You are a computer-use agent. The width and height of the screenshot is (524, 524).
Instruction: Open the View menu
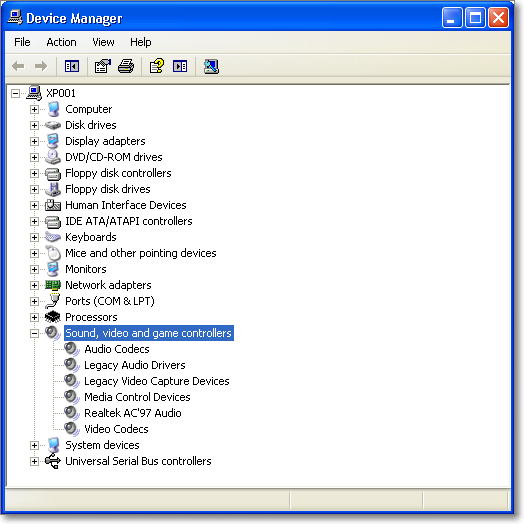click(x=103, y=42)
